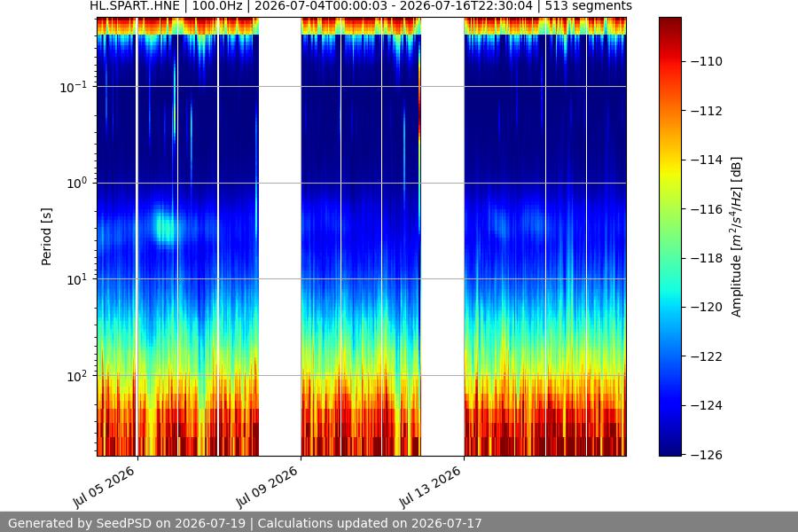Image resolution: width=798 pixels, height=532 pixels.
Task: Click the 10⁻¹ period tick label
Action: pyautogui.click(x=73, y=87)
